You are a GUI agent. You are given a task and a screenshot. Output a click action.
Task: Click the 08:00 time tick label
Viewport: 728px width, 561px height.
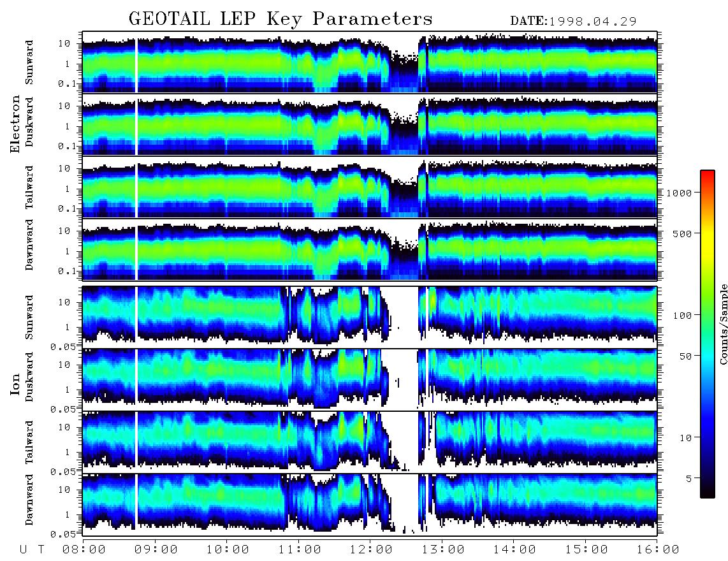[84, 550]
